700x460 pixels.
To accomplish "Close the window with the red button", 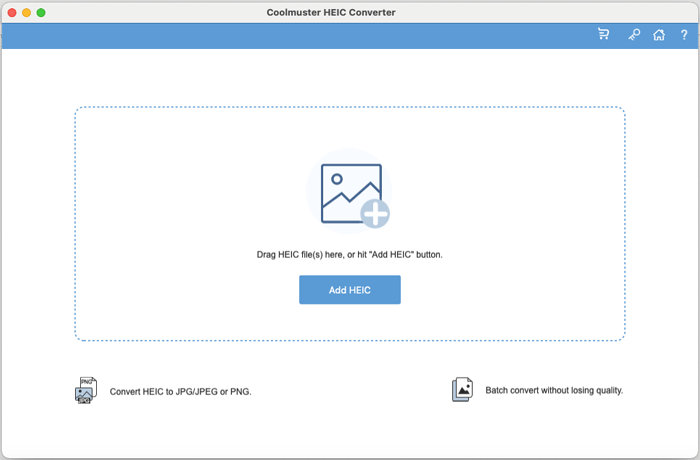I will [x=12, y=13].
